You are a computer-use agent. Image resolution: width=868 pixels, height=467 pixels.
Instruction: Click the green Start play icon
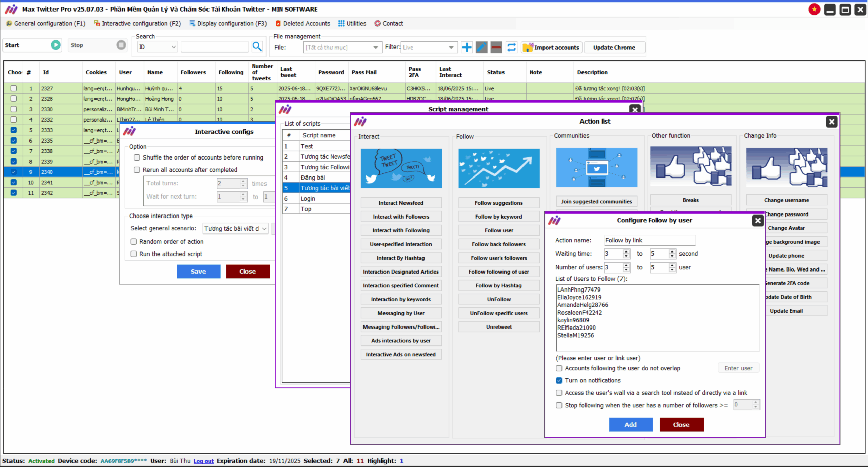coord(56,45)
